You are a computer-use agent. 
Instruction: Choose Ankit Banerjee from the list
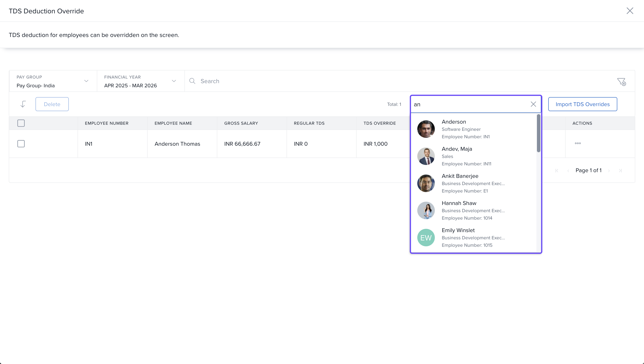(460, 176)
